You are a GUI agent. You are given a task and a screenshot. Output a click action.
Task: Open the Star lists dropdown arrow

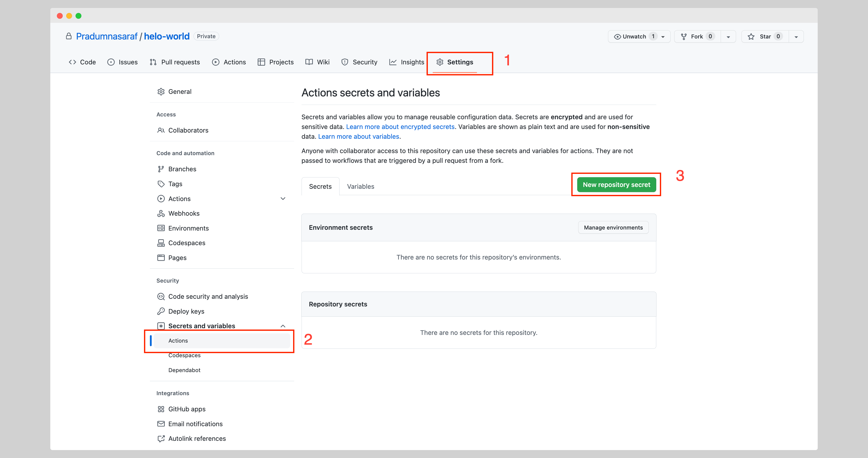[796, 37]
